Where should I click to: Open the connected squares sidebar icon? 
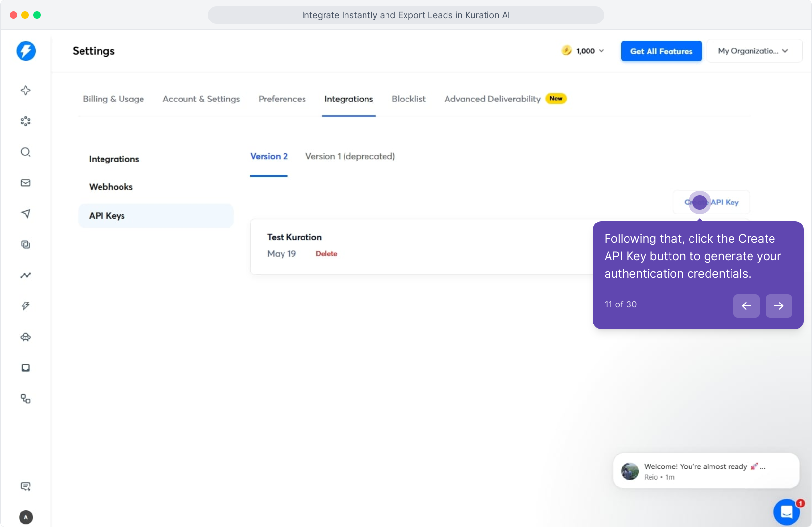(26, 399)
